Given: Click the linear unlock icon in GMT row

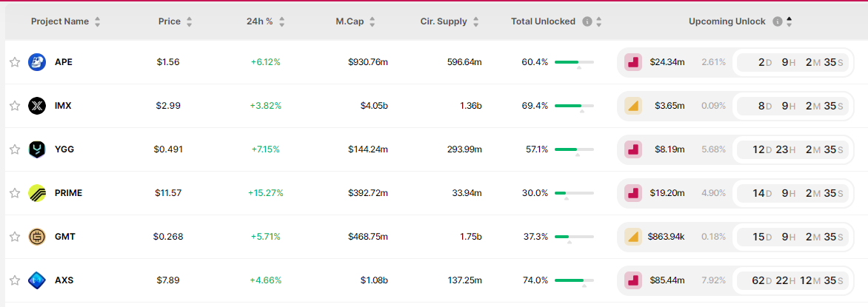Looking at the screenshot, I should 632,237.
